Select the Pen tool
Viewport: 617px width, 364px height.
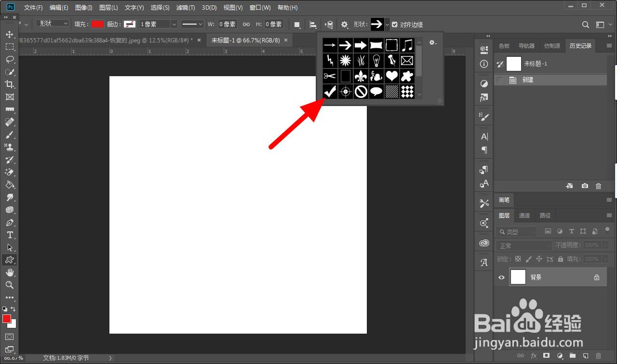(x=10, y=223)
